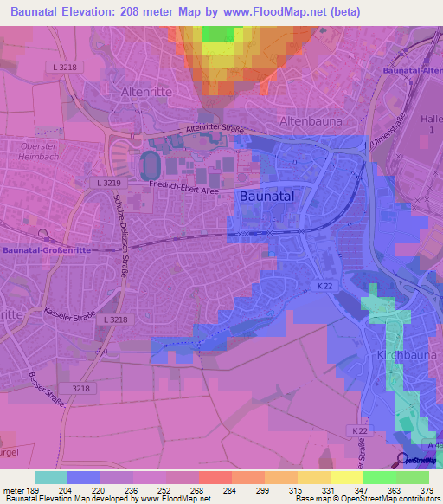The width and height of the screenshot is (443, 504).
Task: Click the Oberster Heimbach label
Action: [x=39, y=152]
